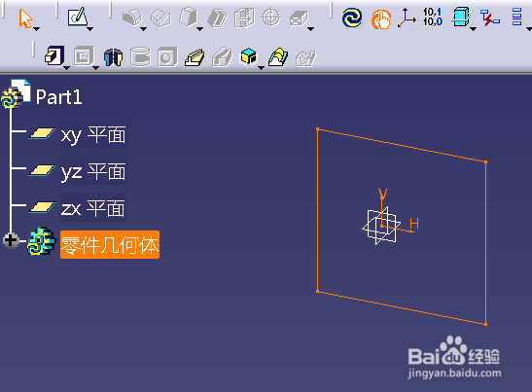This screenshot has width=532, height=392.
Task: Click the greyed Remove Face icon
Action: (299, 18)
